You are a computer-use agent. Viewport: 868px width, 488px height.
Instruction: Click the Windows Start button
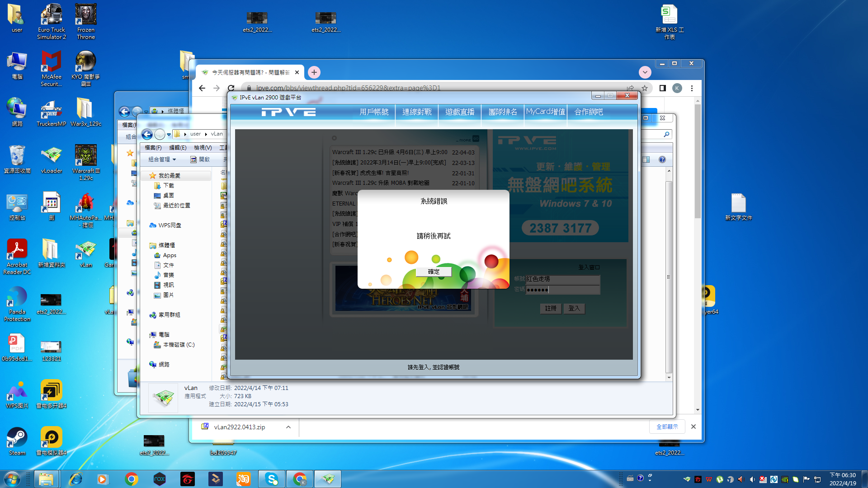(12, 479)
